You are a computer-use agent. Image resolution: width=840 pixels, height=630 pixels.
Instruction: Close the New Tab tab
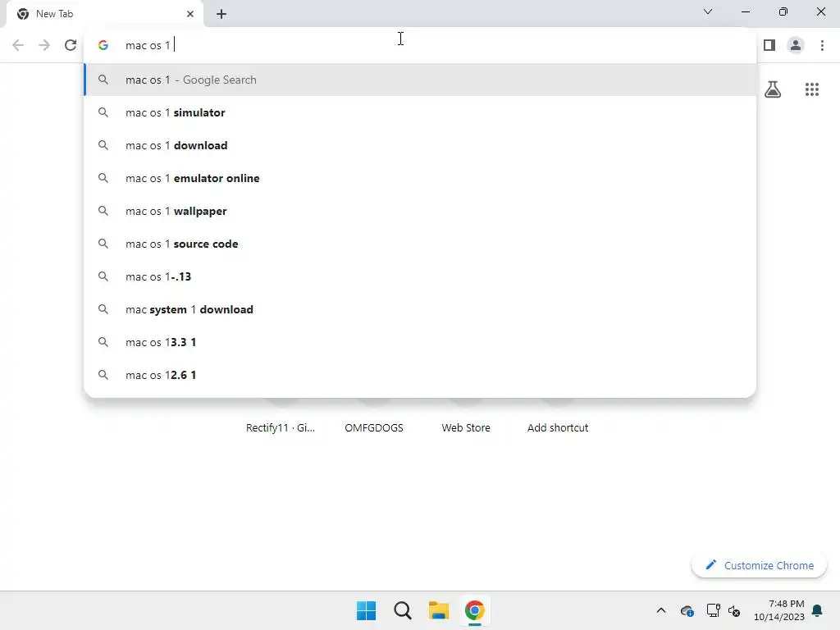[x=190, y=14]
